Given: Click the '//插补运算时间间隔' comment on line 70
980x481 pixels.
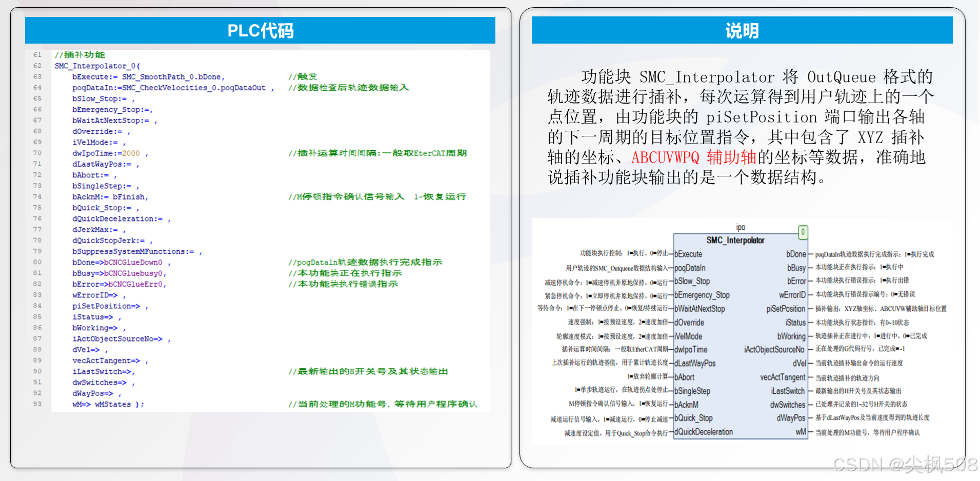Looking at the screenshot, I should pos(333,153).
